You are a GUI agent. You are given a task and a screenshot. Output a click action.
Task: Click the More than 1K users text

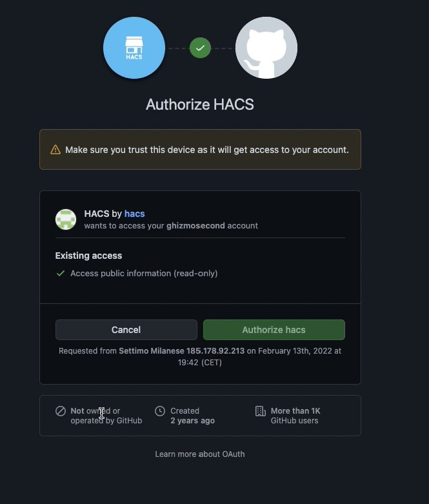click(295, 411)
